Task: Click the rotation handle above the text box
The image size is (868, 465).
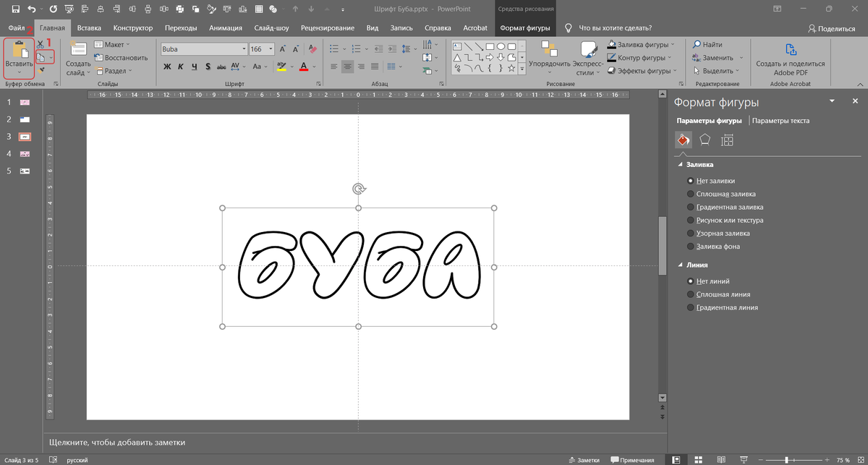Action: pos(358,189)
